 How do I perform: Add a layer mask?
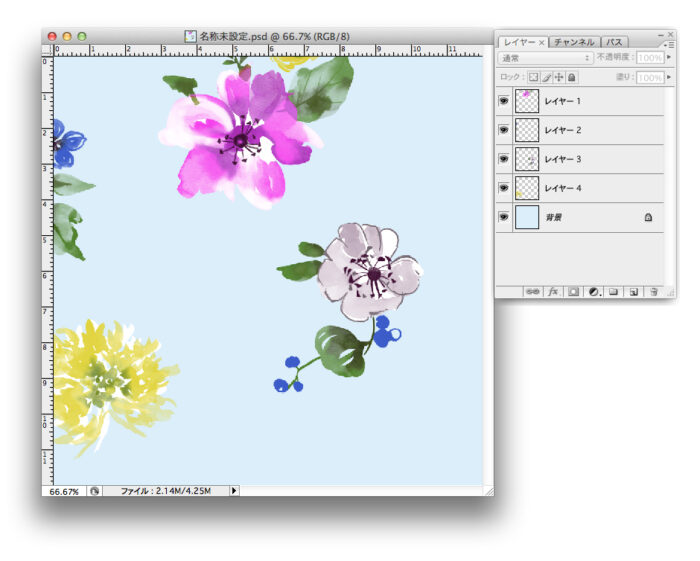[x=574, y=292]
